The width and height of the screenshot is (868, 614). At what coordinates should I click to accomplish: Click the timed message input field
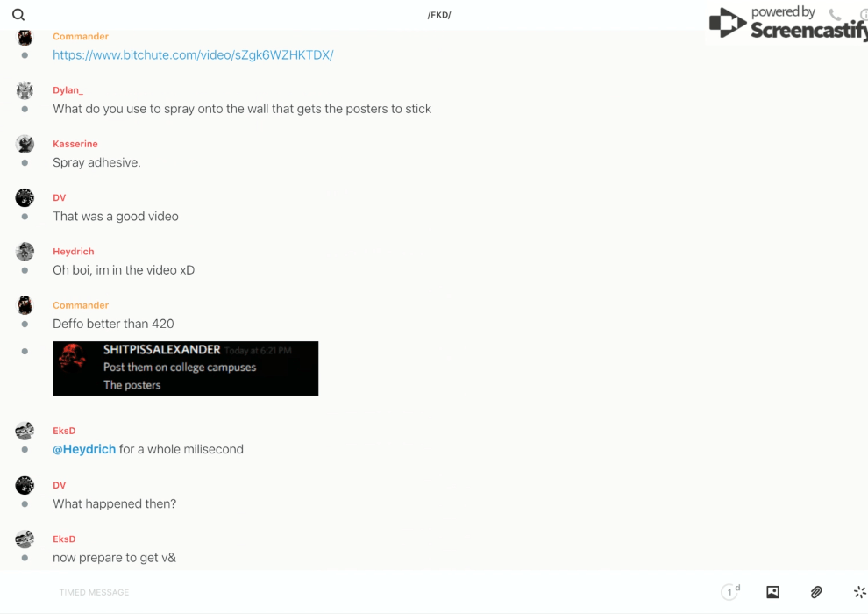[x=351, y=592]
